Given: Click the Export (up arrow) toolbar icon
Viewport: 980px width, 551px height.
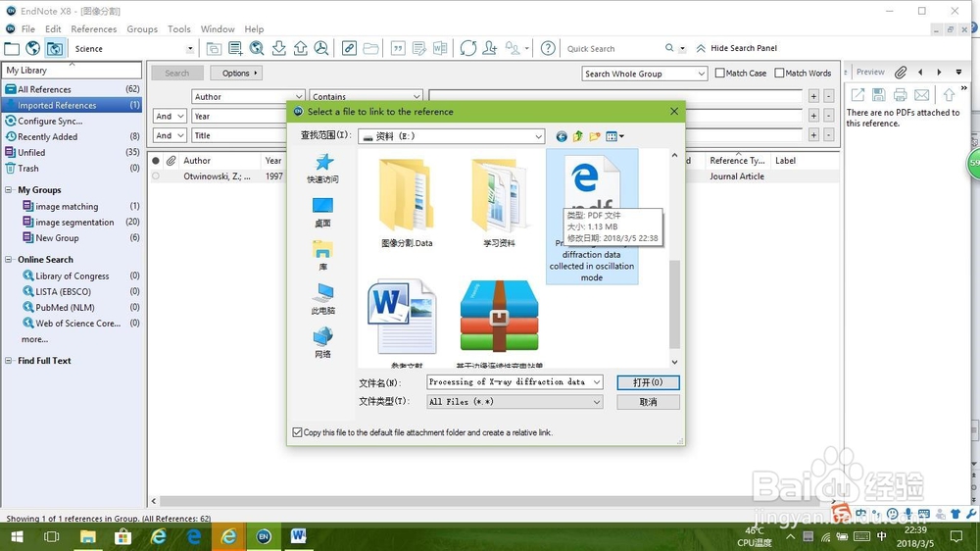Looking at the screenshot, I should (300, 48).
